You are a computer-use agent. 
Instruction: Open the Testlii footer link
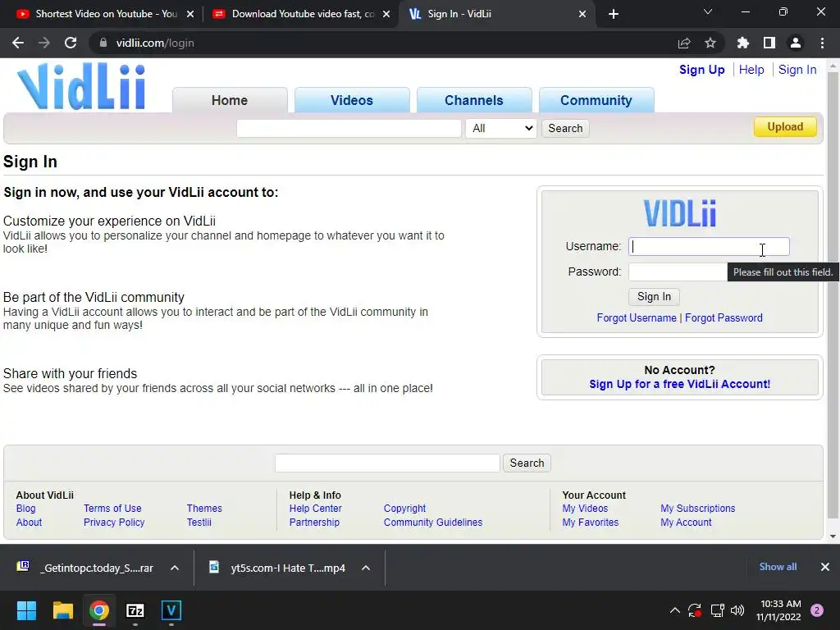click(x=199, y=523)
